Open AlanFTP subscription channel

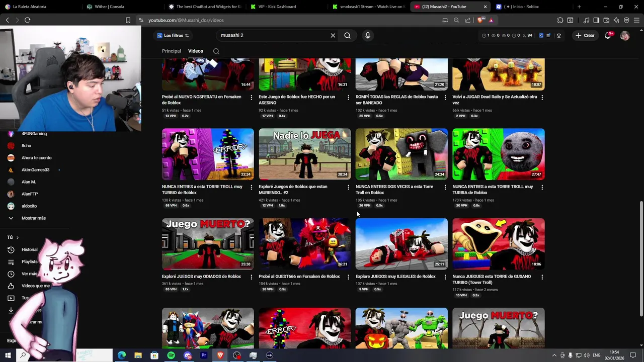click(x=29, y=194)
